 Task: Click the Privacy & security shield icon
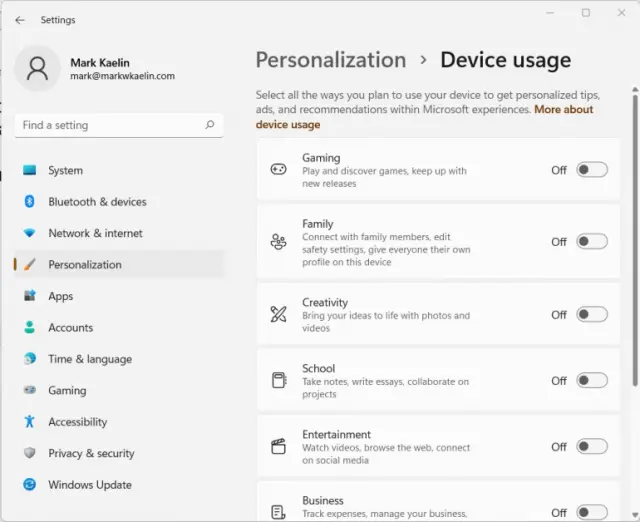(x=29, y=453)
